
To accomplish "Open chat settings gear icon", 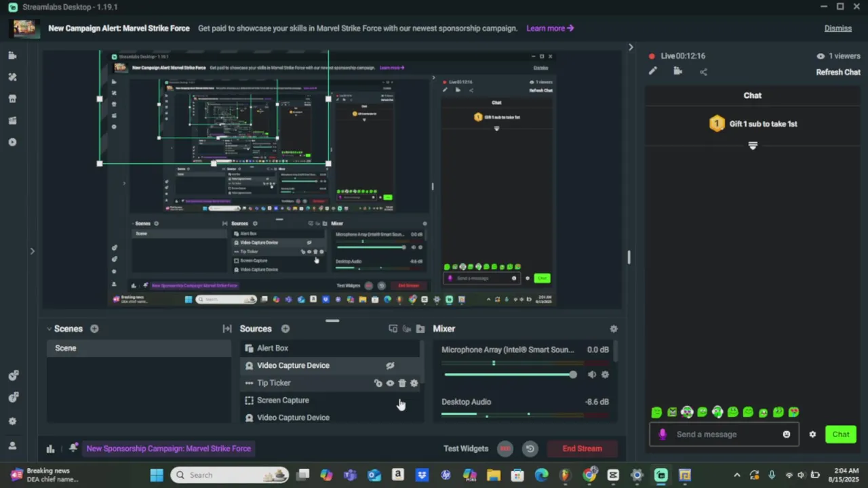I will click(x=812, y=434).
